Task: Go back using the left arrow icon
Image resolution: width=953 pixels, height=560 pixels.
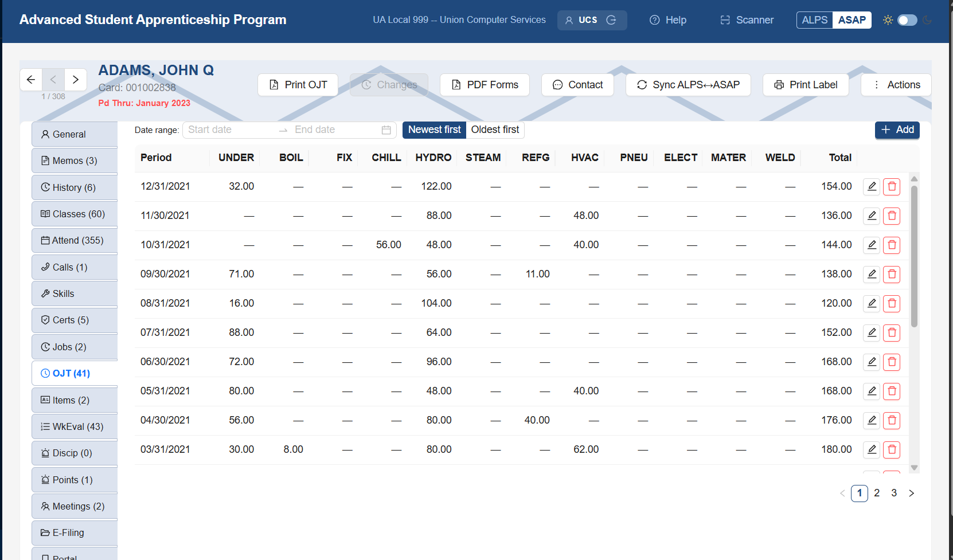Action: pos(31,80)
